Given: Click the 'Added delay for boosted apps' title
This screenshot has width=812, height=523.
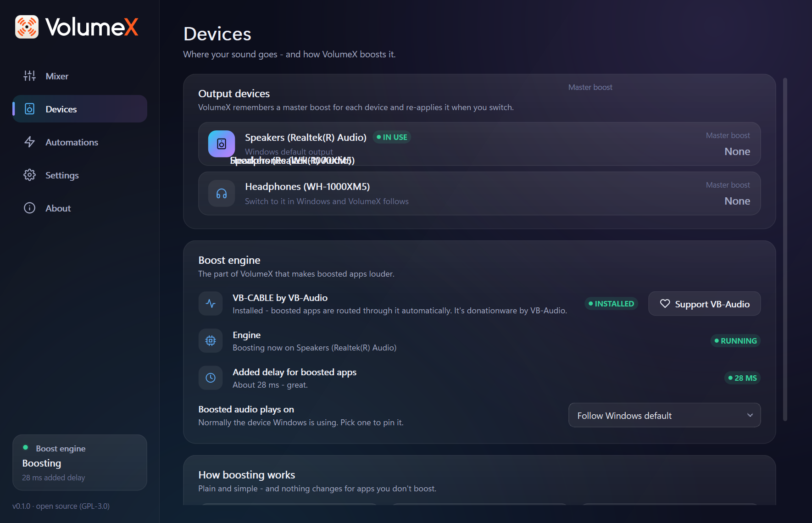Looking at the screenshot, I should 295,372.
